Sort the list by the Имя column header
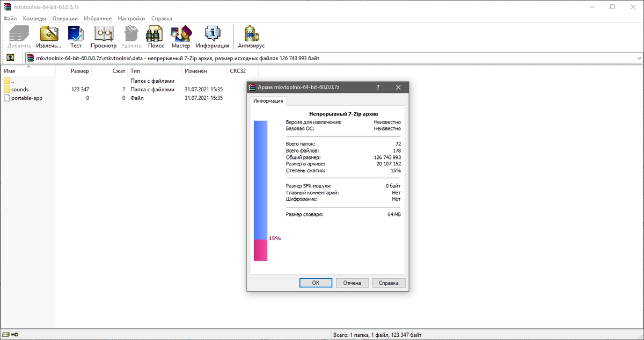Image resolution: width=644 pixels, height=340 pixels. tap(27, 71)
